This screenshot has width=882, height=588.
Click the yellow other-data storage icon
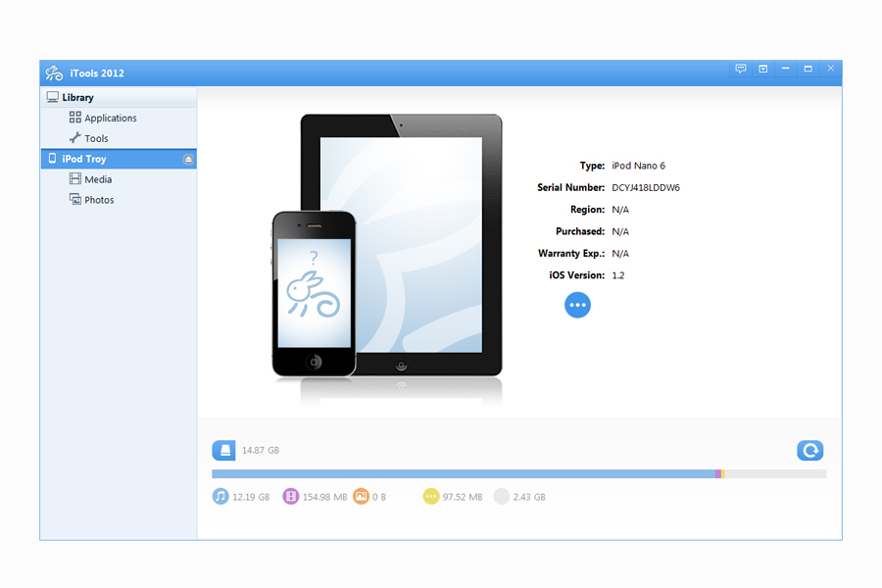tap(431, 497)
